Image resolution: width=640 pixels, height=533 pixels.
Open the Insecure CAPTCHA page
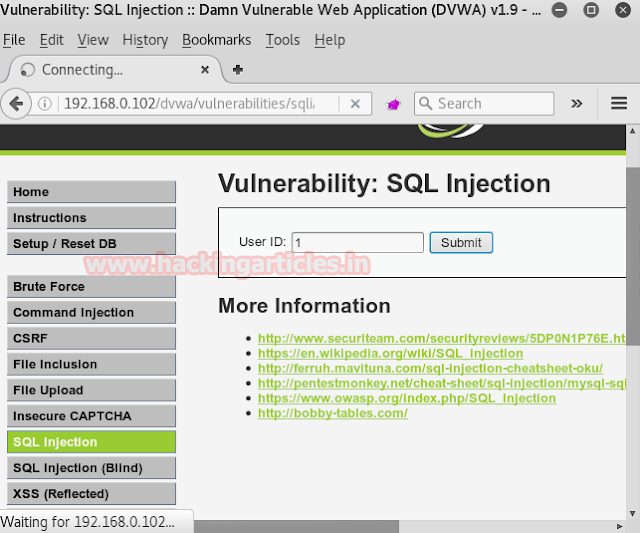(91, 416)
